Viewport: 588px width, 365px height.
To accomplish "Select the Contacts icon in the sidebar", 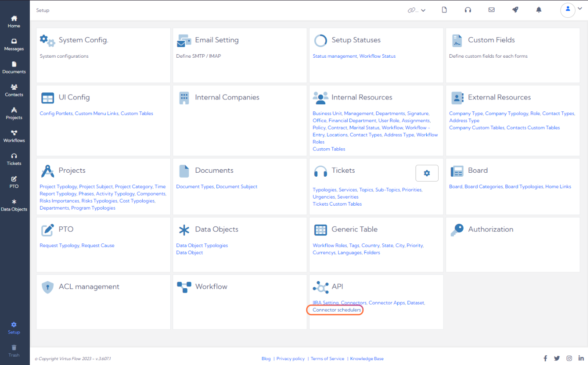I will 14,90.
